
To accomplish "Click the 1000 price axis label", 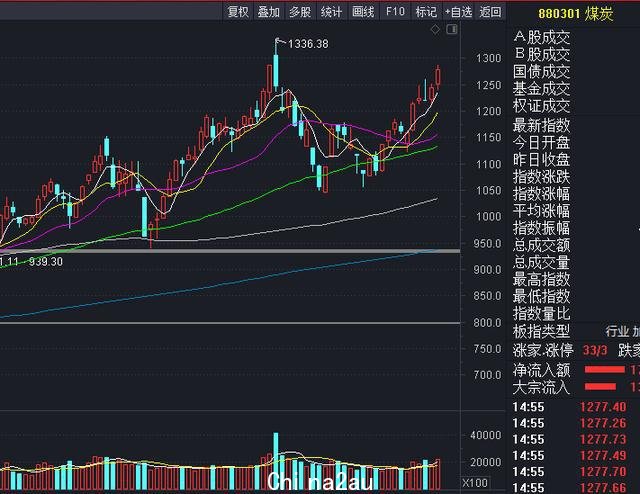I will (489, 216).
